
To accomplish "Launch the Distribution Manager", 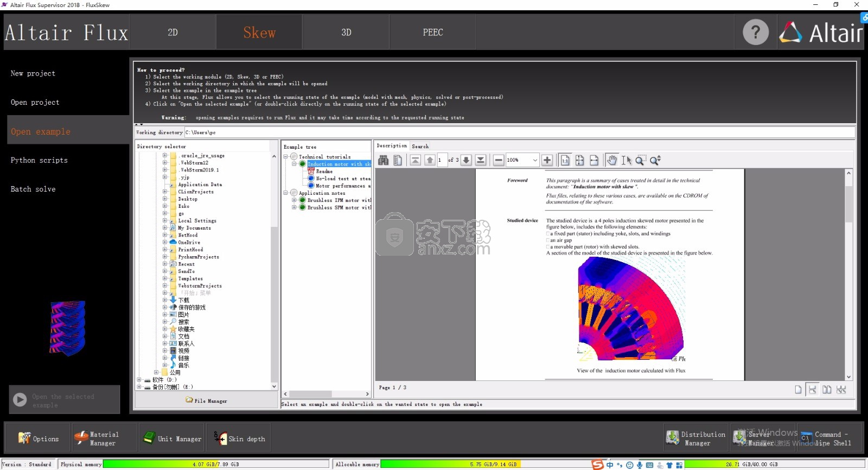I will click(x=696, y=439).
